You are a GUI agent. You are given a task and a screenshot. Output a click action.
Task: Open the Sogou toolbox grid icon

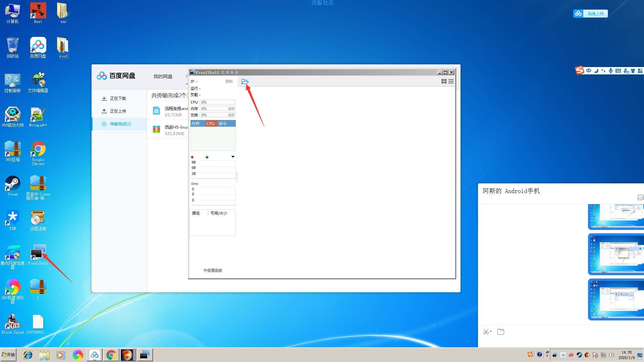[x=640, y=71]
